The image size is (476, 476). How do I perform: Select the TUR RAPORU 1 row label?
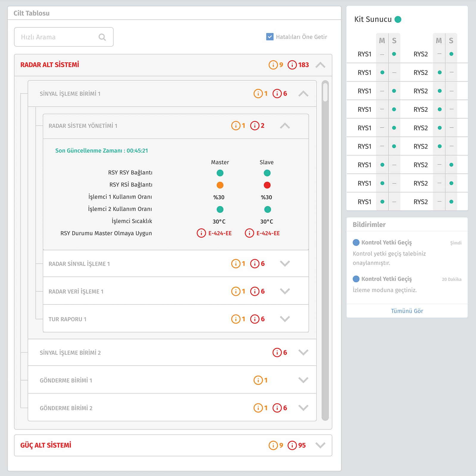[68, 319]
